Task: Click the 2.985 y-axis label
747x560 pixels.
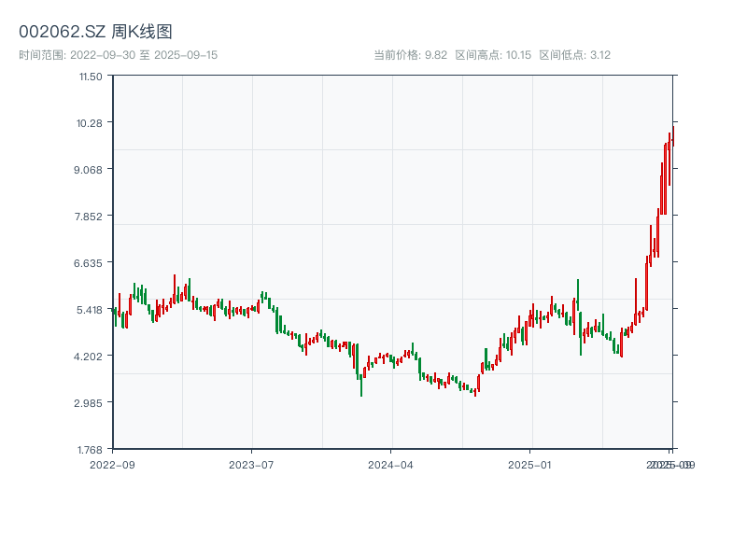Action: pyautogui.click(x=88, y=403)
